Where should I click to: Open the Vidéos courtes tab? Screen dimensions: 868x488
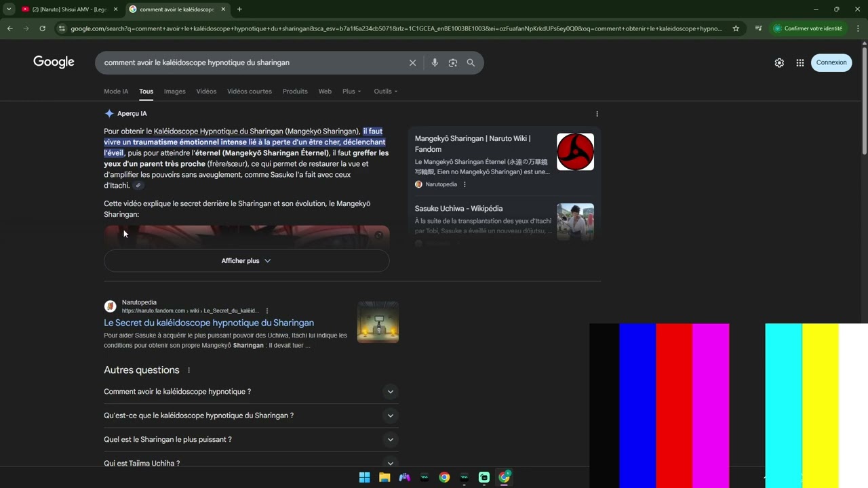click(250, 91)
